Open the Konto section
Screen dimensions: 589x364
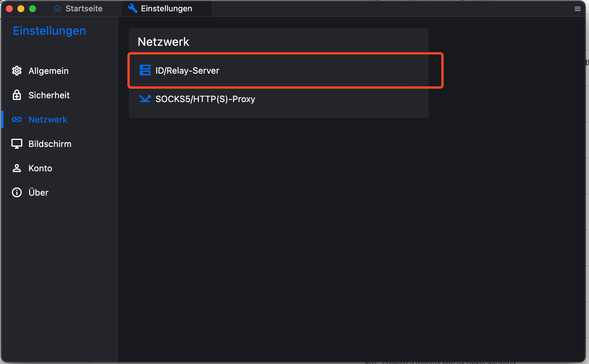pos(40,168)
